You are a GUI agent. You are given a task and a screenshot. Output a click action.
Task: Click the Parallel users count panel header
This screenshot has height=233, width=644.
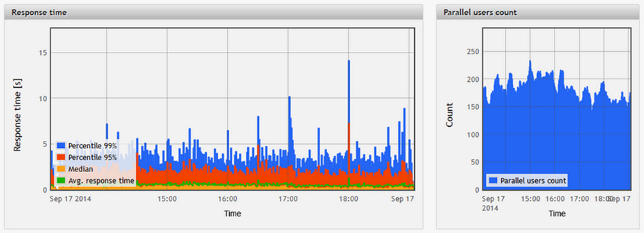coord(538,12)
